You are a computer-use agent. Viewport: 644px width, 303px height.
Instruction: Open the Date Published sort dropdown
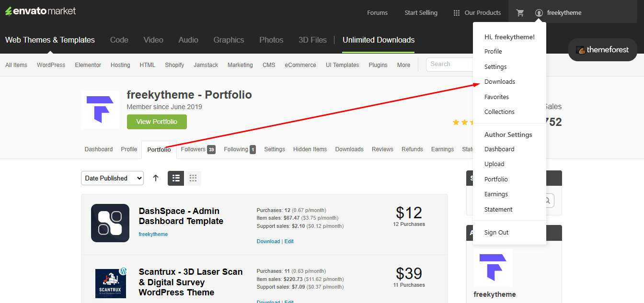click(112, 178)
